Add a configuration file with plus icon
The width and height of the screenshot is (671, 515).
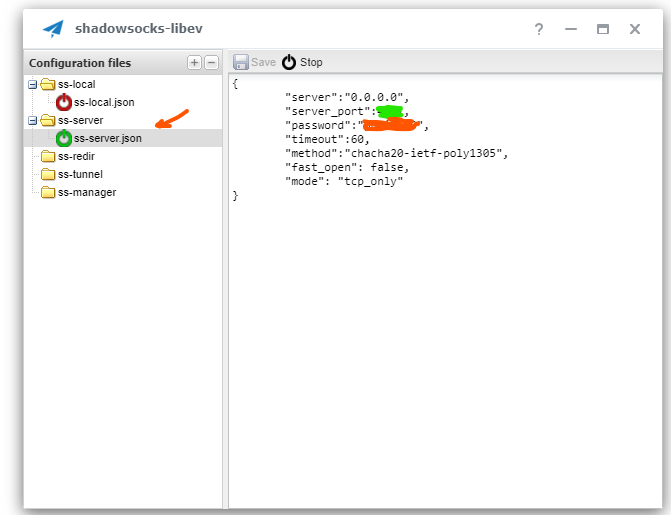click(x=195, y=63)
